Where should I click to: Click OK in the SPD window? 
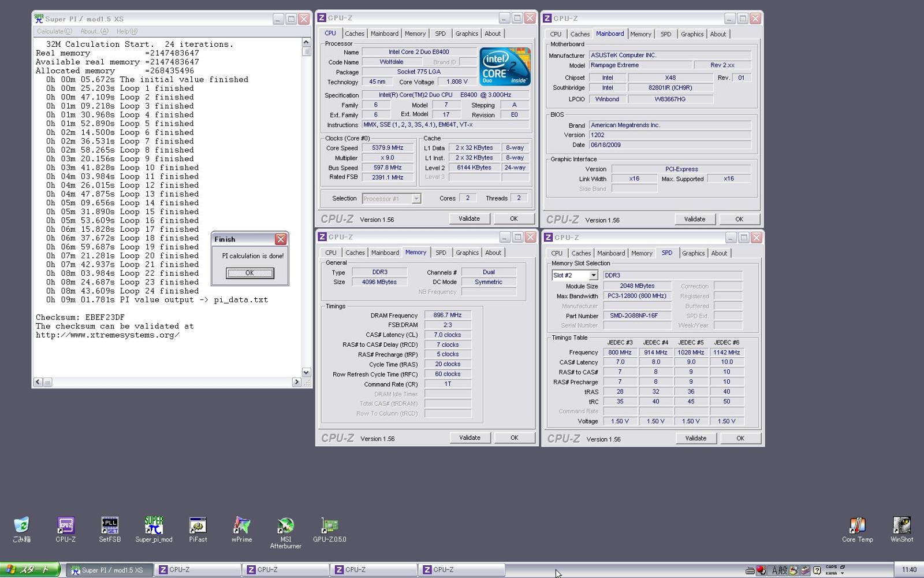[740, 438]
